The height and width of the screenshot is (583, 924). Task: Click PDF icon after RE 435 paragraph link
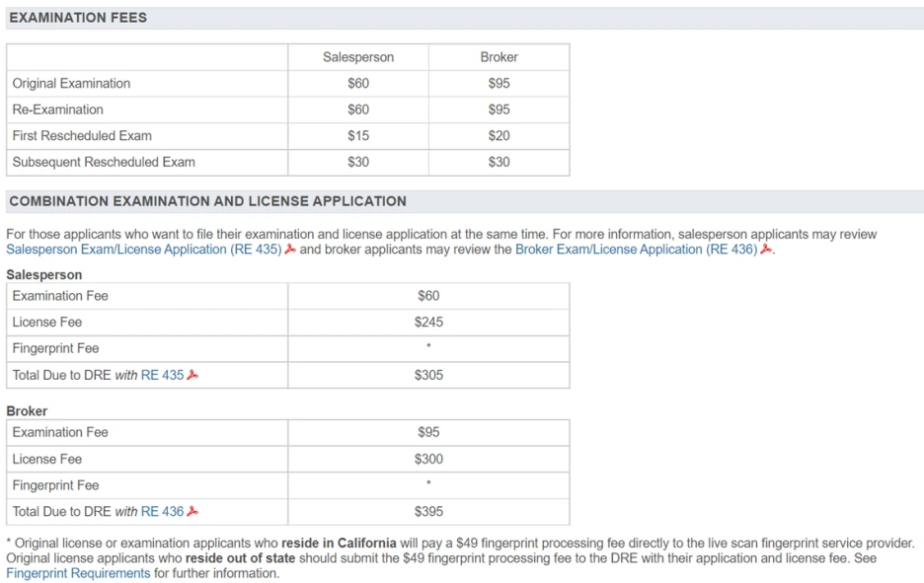[x=290, y=250]
